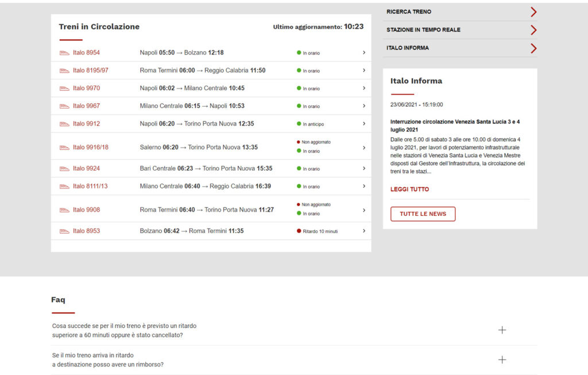The image size is (588, 375).
Task: Click the Tutte le News button
Action: 423,214
